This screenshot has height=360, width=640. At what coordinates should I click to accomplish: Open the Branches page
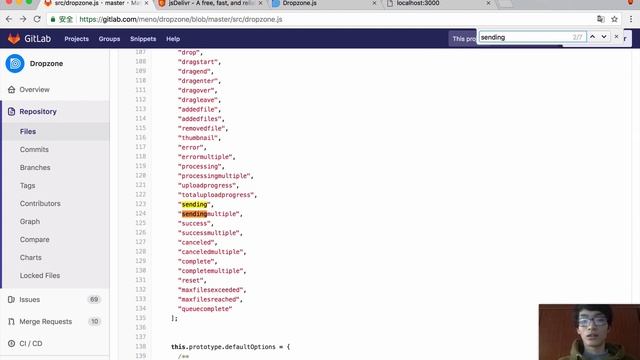click(x=35, y=167)
